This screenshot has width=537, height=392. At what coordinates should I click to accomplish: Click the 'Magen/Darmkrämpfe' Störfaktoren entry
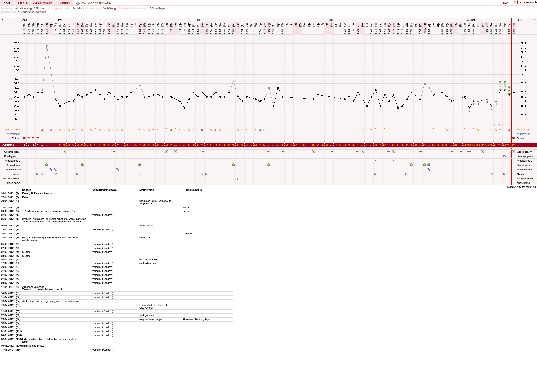(151, 319)
